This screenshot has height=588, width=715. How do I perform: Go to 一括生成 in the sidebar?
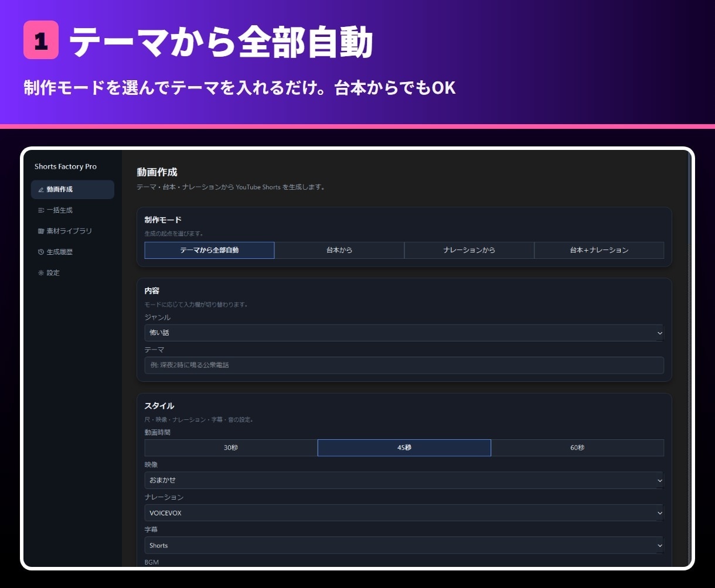click(x=73, y=210)
